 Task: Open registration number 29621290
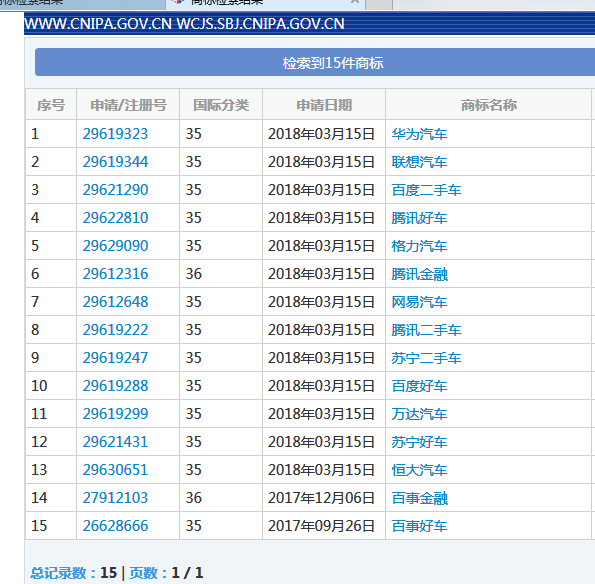115,190
